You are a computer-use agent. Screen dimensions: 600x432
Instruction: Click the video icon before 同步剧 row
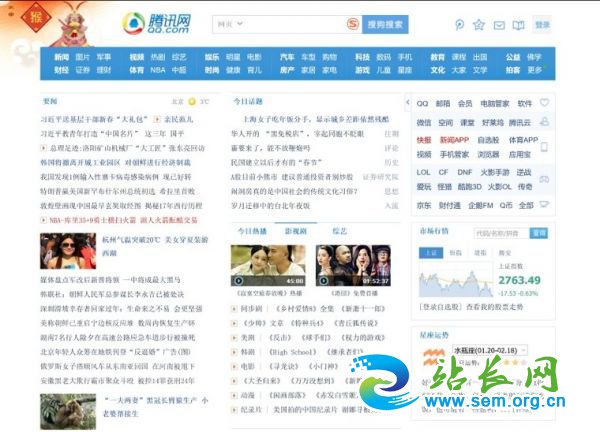click(234, 309)
